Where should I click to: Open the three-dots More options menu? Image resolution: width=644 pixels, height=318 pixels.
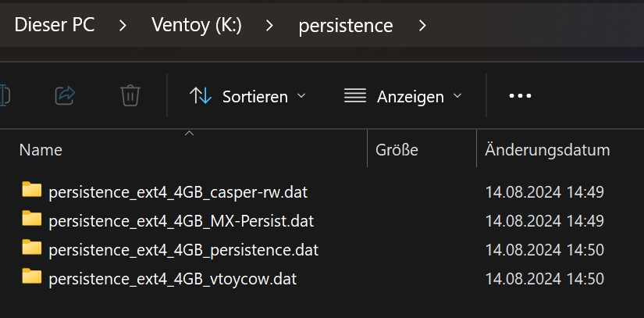[x=520, y=96]
